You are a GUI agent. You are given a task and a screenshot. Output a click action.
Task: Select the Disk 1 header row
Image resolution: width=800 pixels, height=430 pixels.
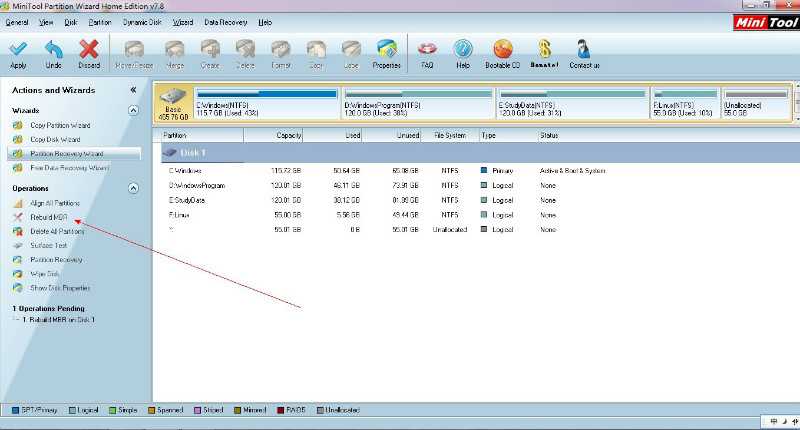click(480, 153)
